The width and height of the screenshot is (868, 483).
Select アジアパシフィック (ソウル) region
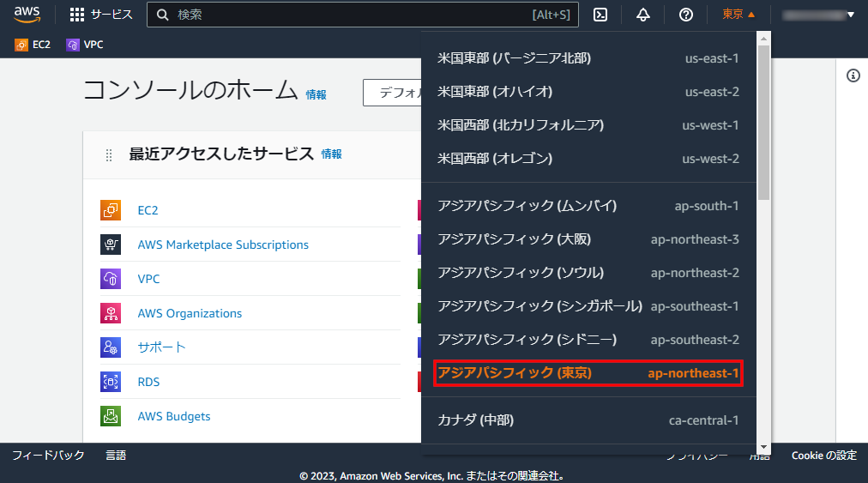tap(588, 273)
